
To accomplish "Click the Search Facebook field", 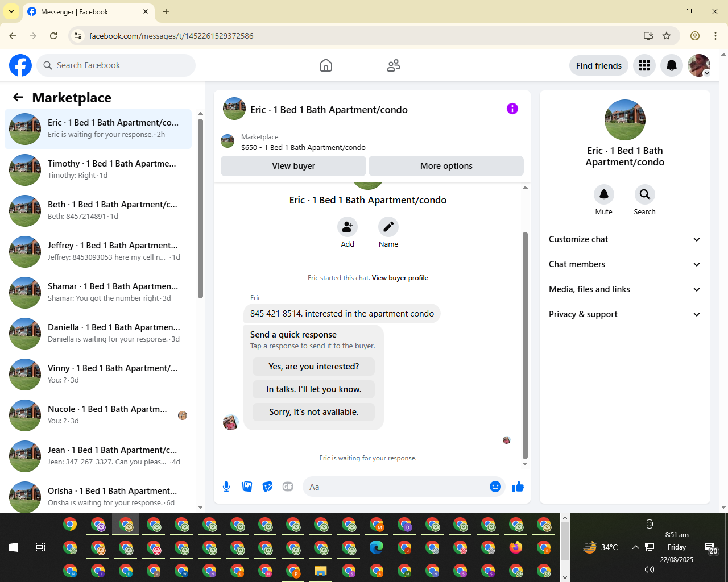I will point(116,65).
